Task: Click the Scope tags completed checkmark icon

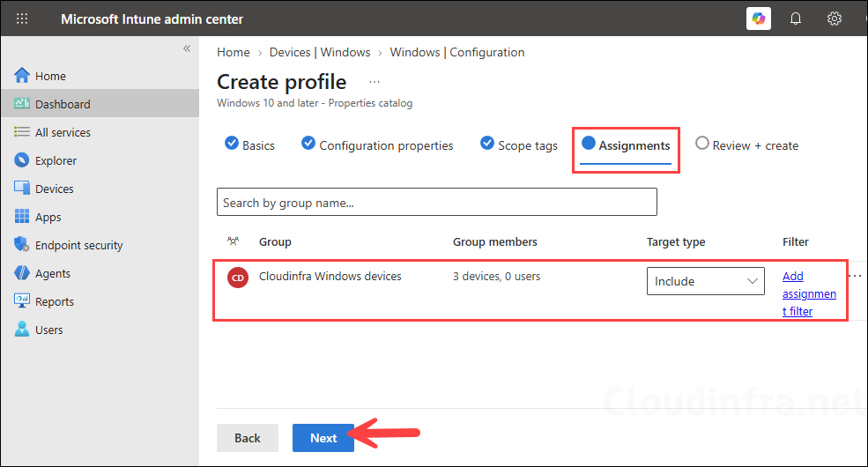Action: coord(487,143)
